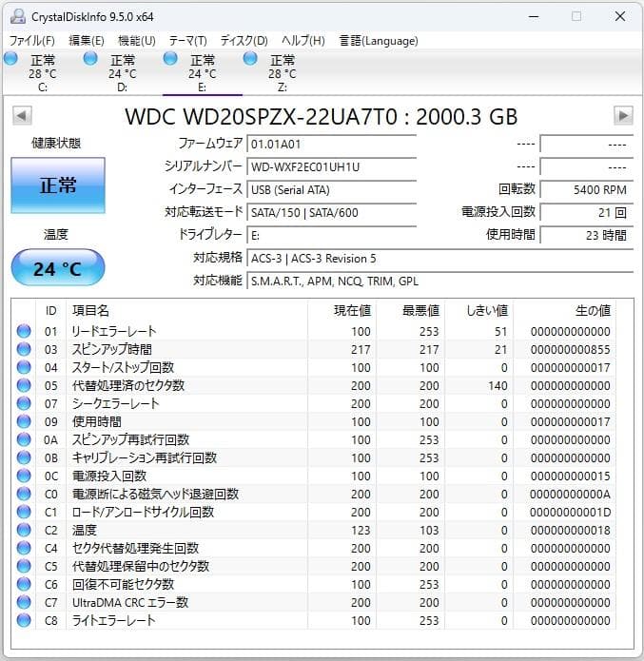Click status icon for ID 0C 電源投入回数
This screenshot has height=661, width=644.
pos(24,476)
